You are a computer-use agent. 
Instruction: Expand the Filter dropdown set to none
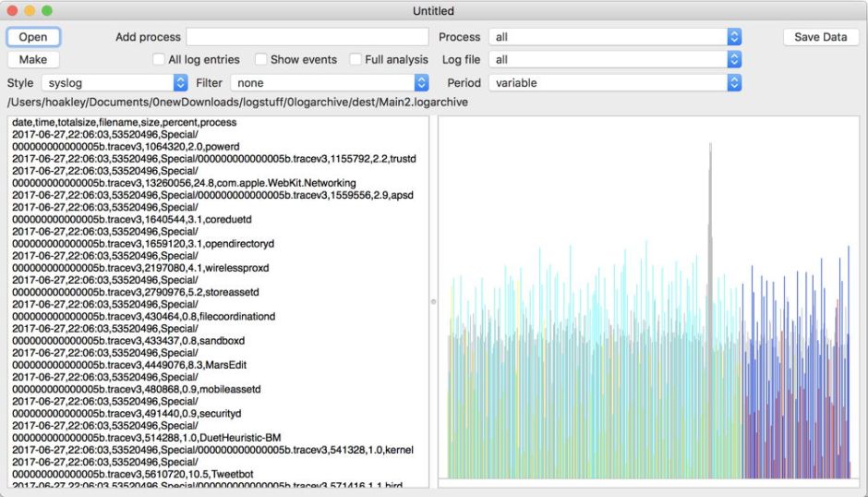coord(329,83)
